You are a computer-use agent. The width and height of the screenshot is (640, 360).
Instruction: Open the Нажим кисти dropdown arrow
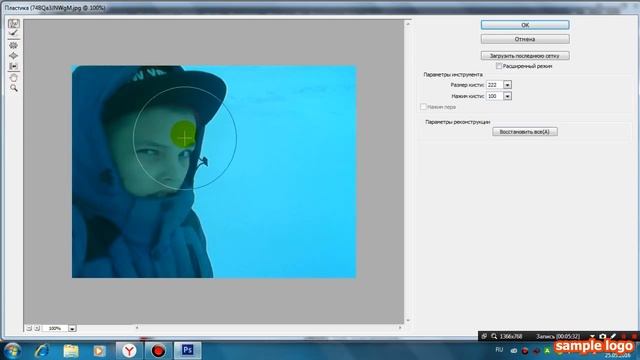point(507,96)
